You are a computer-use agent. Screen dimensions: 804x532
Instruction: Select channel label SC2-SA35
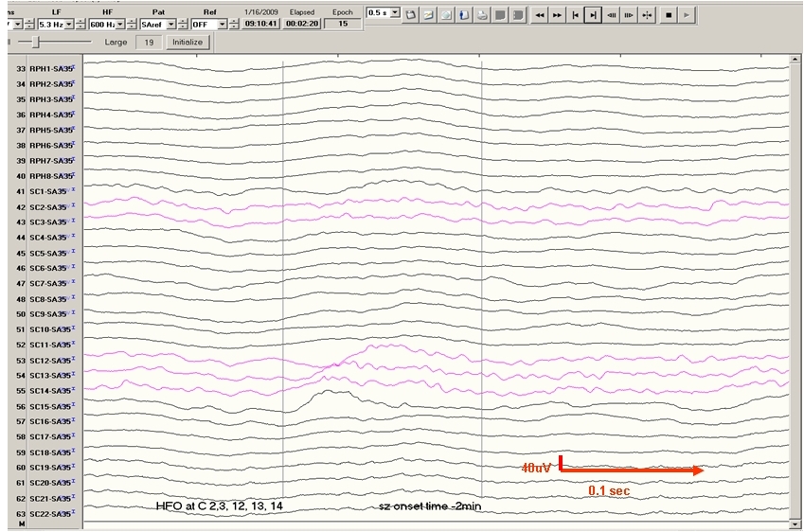click(x=50, y=206)
